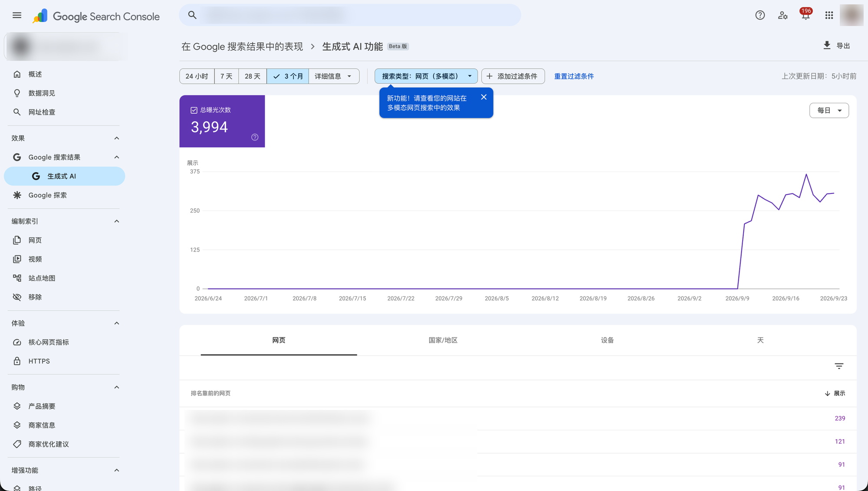Screen dimensions: 868x491
Task: Close the new feature tooltip
Action: click(x=483, y=97)
